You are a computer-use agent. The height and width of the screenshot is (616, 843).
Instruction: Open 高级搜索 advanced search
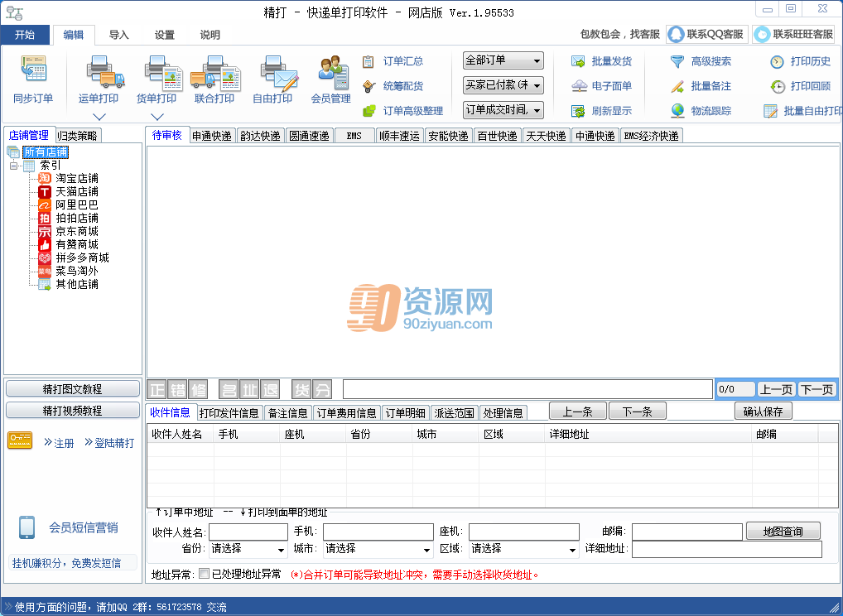tap(701, 61)
